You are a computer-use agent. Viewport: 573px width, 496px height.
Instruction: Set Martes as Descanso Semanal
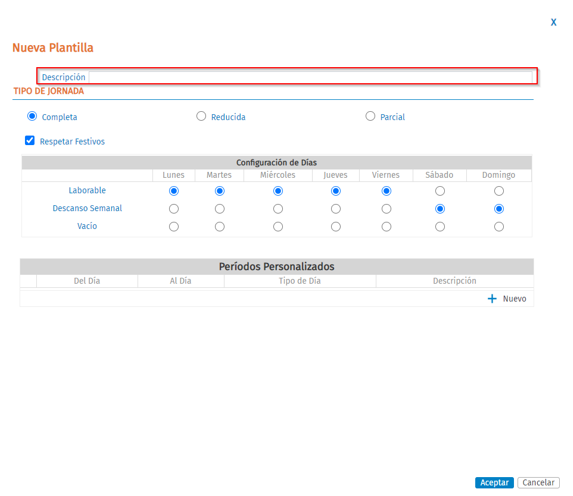[219, 209]
